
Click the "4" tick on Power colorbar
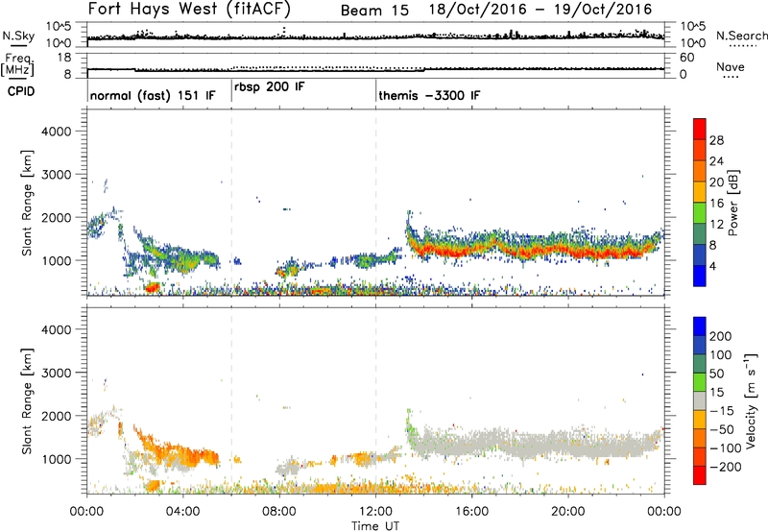click(x=712, y=266)
